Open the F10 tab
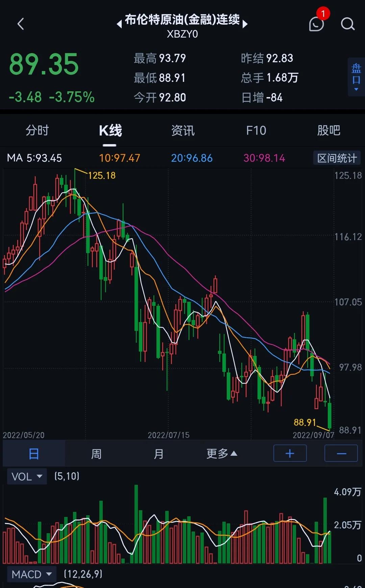Screen dimensions: 365x588 [256, 130]
